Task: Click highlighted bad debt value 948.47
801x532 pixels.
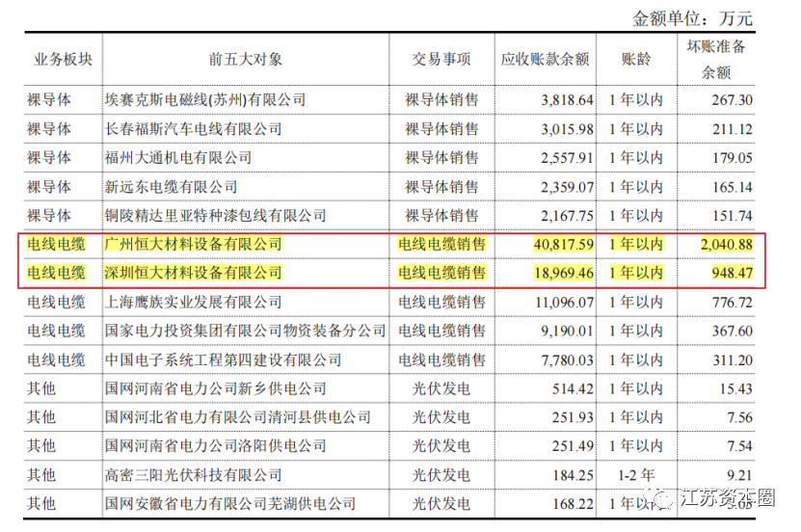Action: point(732,273)
